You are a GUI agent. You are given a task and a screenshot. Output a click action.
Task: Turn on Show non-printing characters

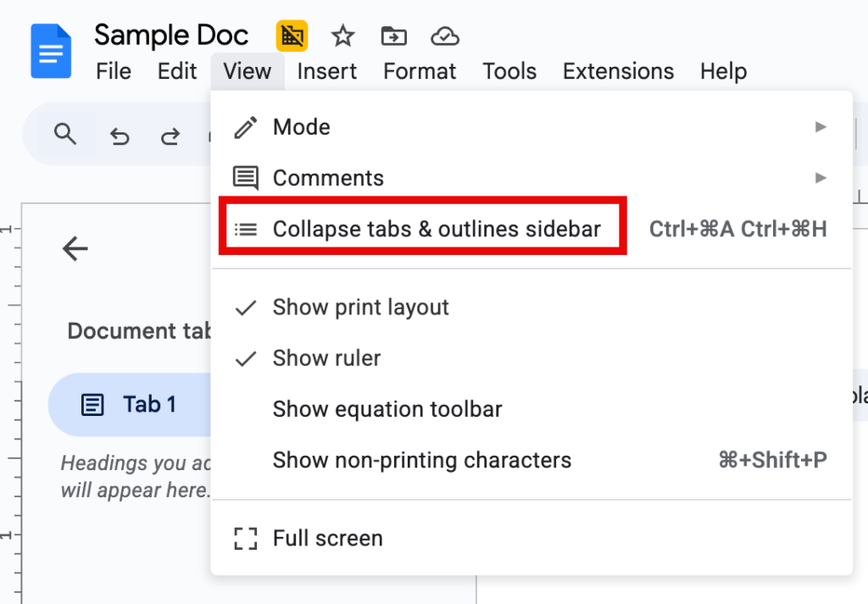[421, 460]
